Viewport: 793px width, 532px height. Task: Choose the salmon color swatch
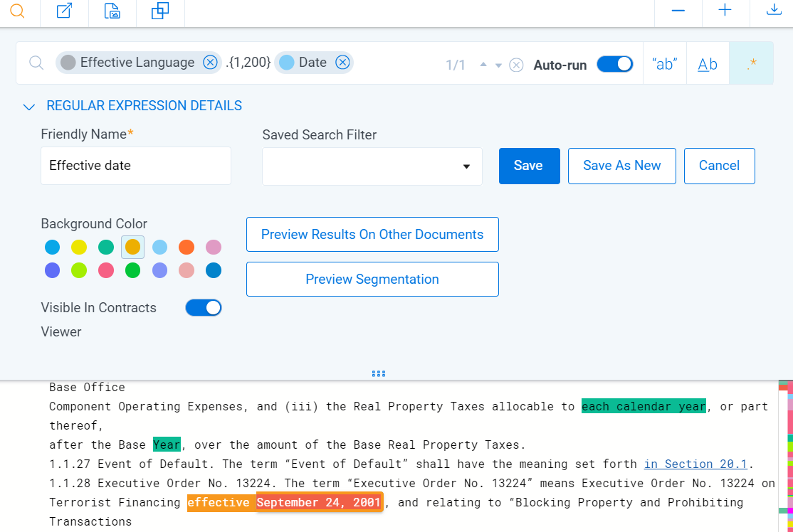(x=187, y=270)
